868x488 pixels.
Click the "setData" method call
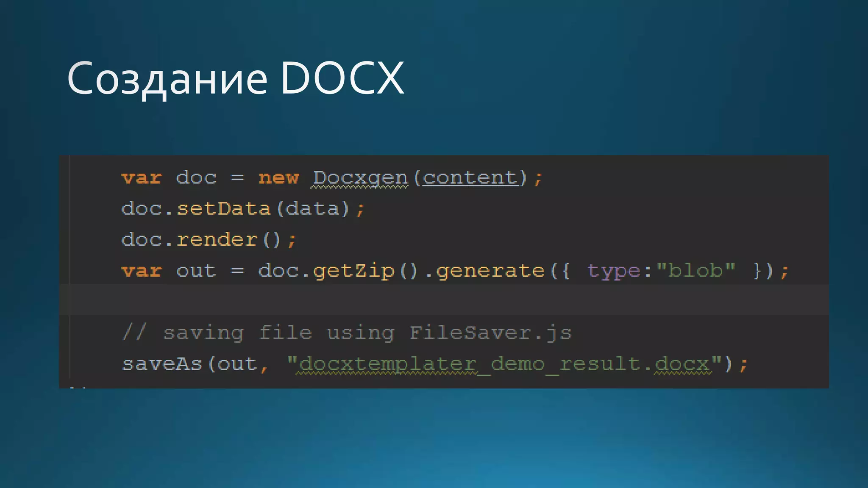click(x=223, y=208)
